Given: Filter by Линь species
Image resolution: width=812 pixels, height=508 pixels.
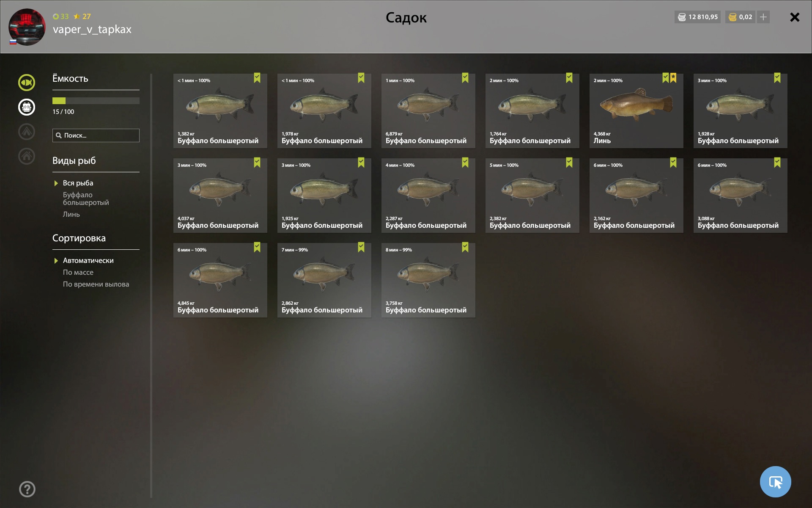Looking at the screenshot, I should click(71, 214).
